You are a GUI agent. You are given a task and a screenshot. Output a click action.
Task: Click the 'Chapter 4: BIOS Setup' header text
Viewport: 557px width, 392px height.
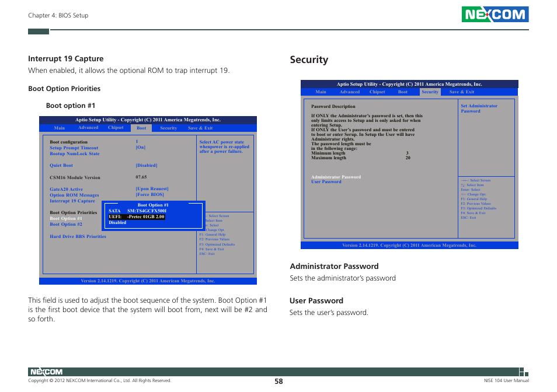click(58, 15)
